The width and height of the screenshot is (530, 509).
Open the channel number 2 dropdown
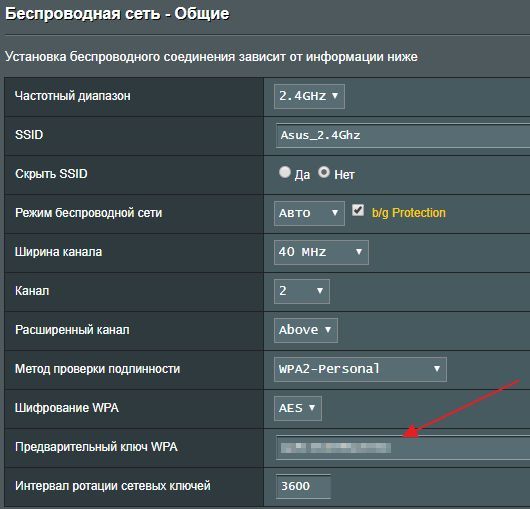tap(302, 291)
